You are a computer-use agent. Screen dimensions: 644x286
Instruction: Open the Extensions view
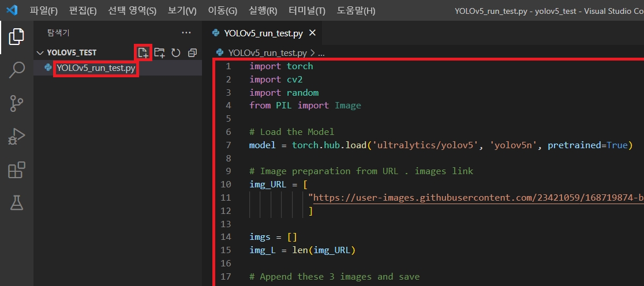pos(16,170)
